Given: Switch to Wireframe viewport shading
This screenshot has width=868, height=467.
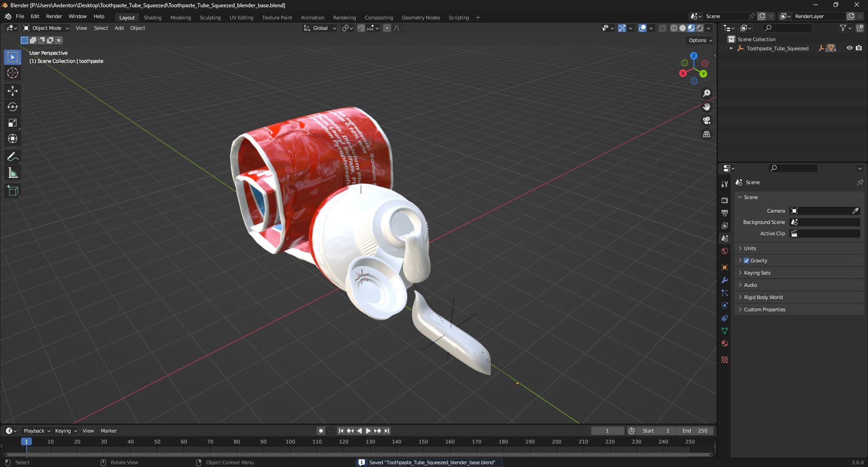Looking at the screenshot, I should (674, 28).
